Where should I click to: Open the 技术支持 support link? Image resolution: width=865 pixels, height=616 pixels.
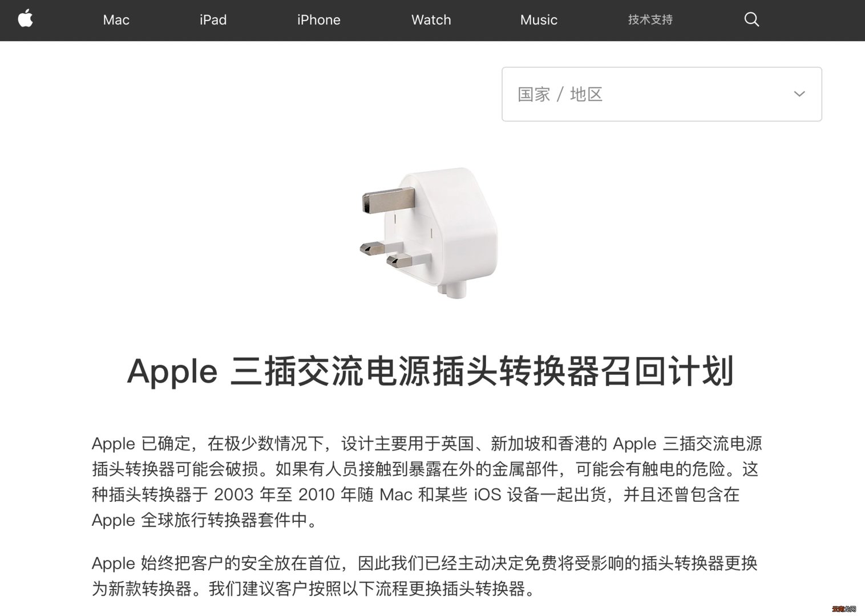[650, 20]
